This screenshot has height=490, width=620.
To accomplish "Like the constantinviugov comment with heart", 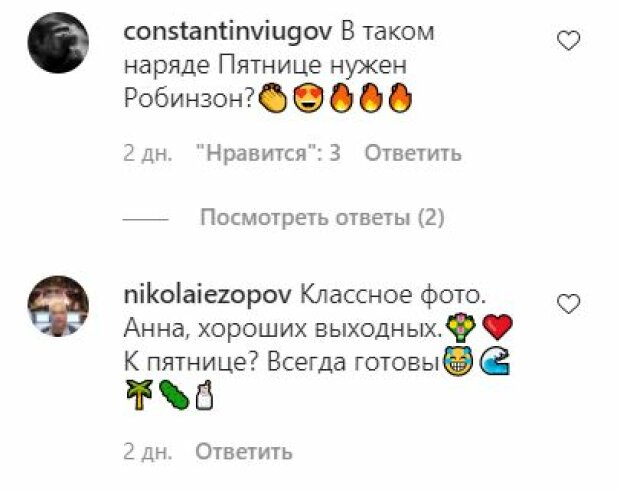I will coord(568,40).
